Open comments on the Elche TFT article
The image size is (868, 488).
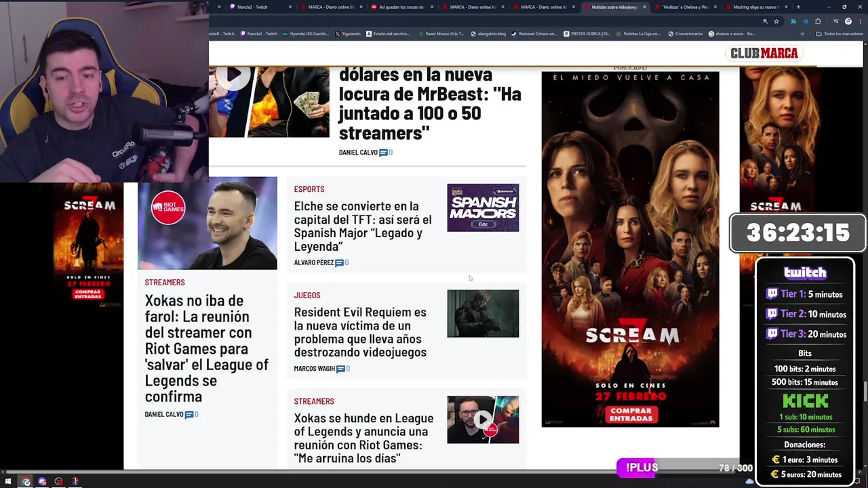point(342,263)
